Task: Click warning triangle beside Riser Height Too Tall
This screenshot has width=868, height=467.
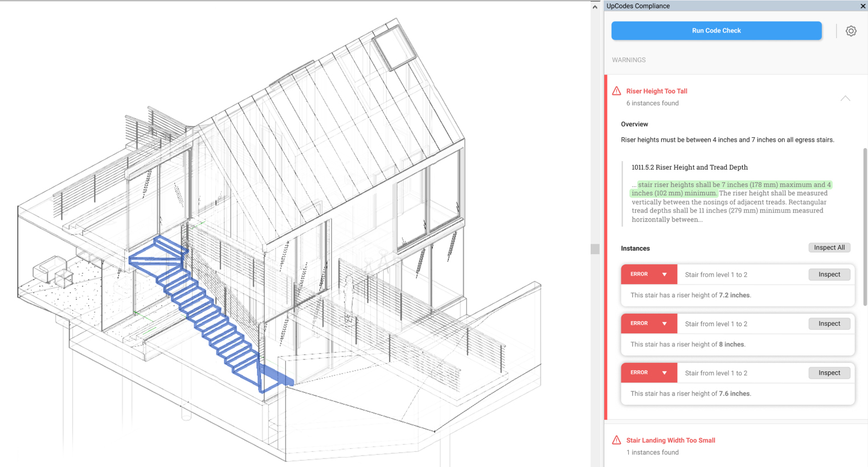Action: 616,91
